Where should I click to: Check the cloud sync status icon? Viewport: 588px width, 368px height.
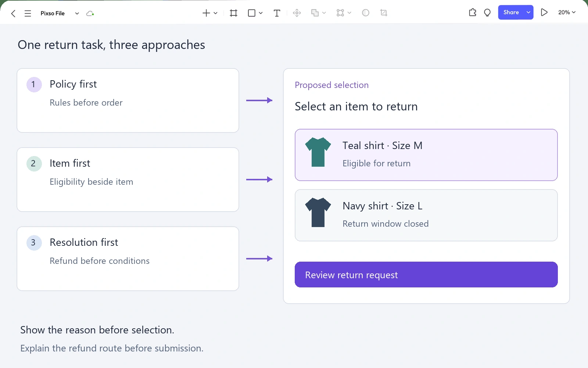coord(90,14)
